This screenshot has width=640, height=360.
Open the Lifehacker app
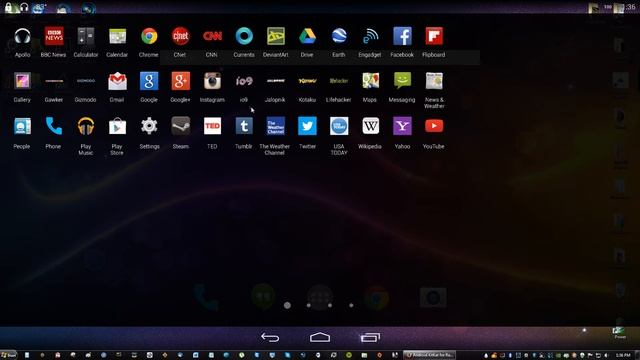click(x=339, y=81)
